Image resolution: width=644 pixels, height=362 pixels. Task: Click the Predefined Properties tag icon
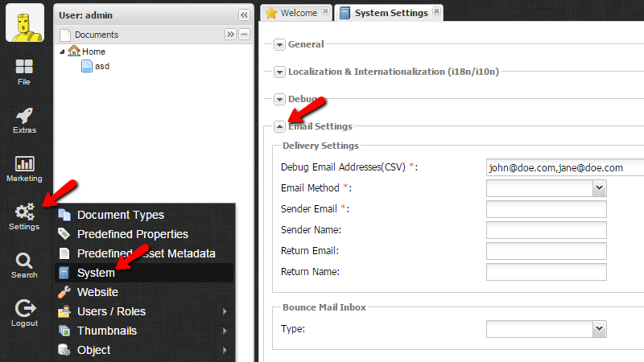click(x=64, y=233)
